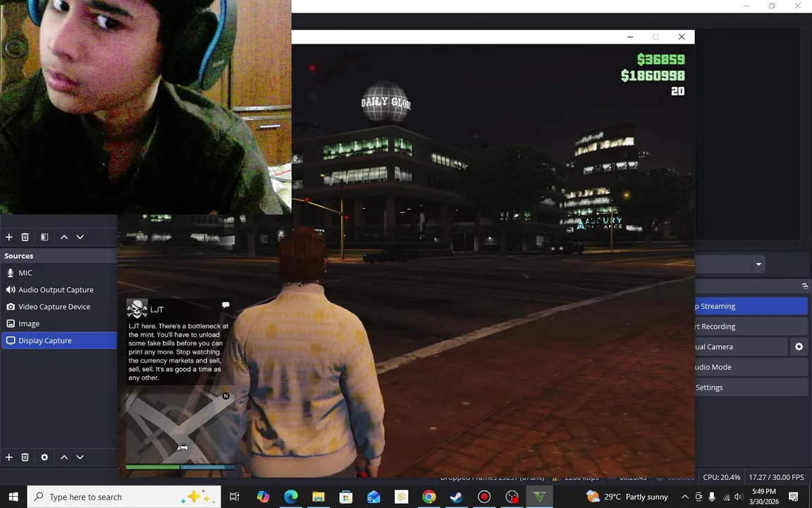Click the camera icon beside Video Capture Device
Image resolution: width=812 pixels, height=508 pixels.
(11, 307)
